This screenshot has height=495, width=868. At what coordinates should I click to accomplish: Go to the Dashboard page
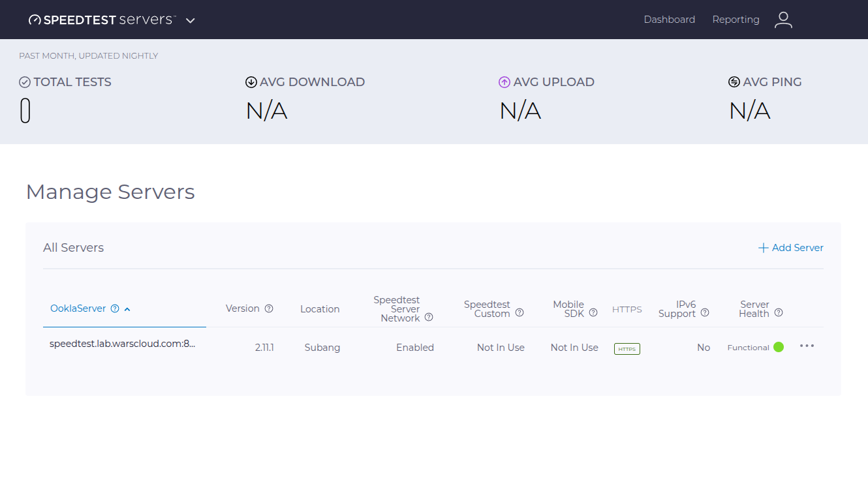pyautogui.click(x=670, y=19)
